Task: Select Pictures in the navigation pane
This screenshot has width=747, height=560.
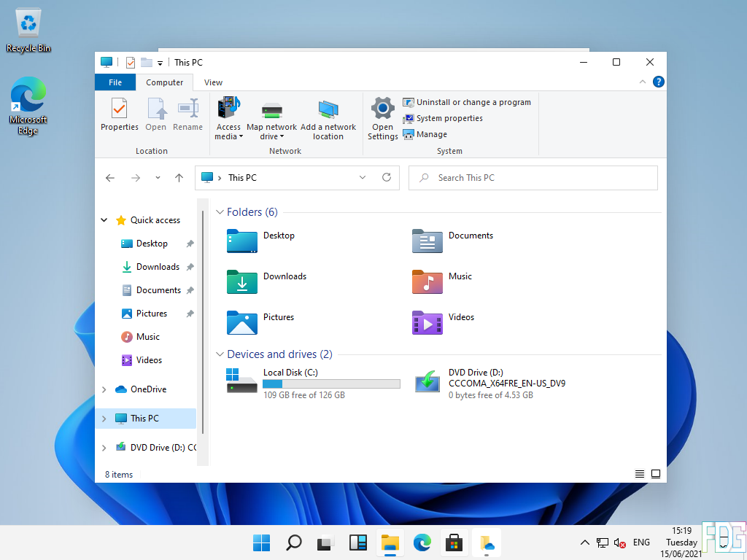Action: (145, 314)
